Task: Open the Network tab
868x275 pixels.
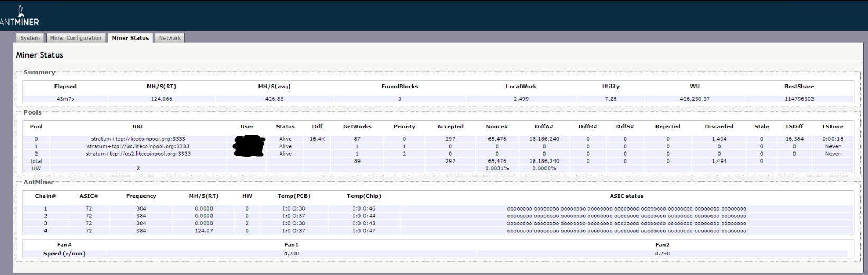Action: [x=170, y=38]
